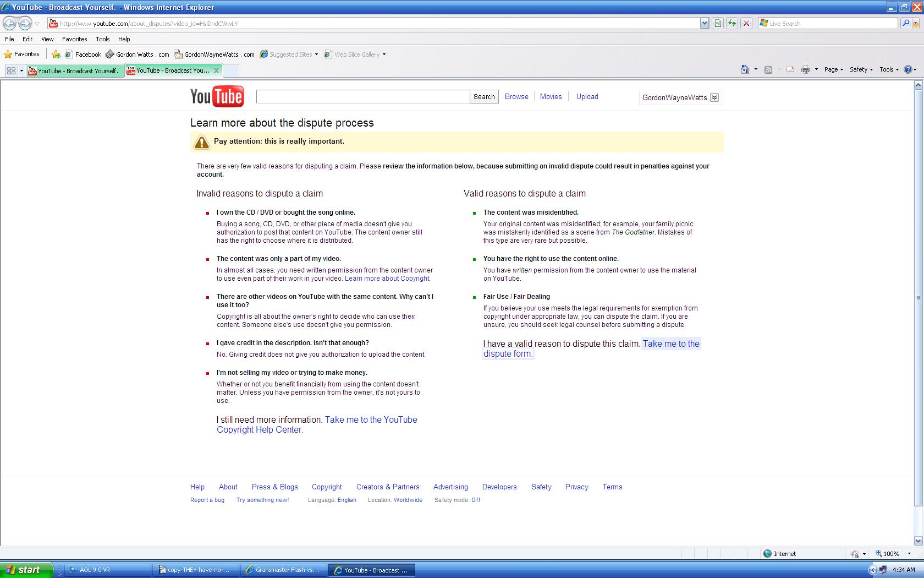Screen dimensions: 924x578
Task: Toggle Safety mode Off link
Action: point(476,500)
